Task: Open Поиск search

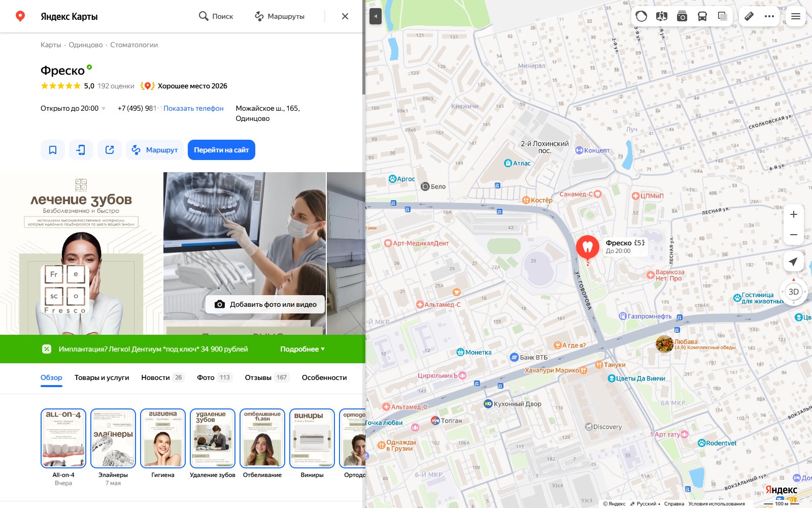Action: pos(216,16)
